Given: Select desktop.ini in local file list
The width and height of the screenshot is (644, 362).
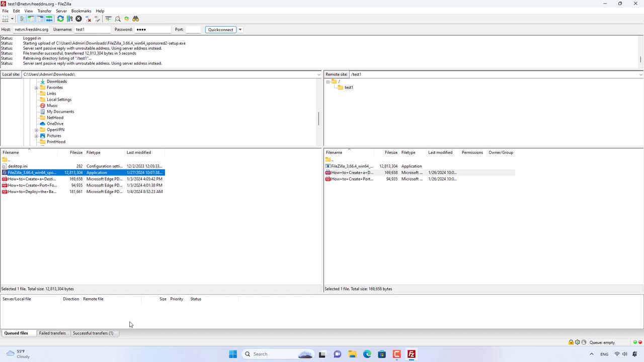Looking at the screenshot, I should (18, 166).
